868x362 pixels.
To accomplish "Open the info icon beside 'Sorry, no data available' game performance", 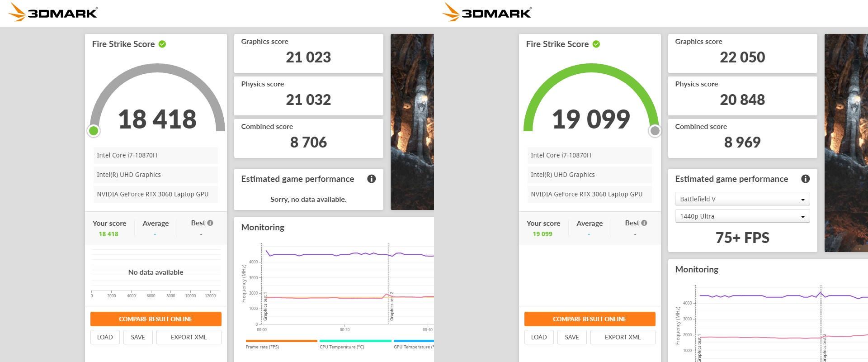I will click(x=372, y=179).
